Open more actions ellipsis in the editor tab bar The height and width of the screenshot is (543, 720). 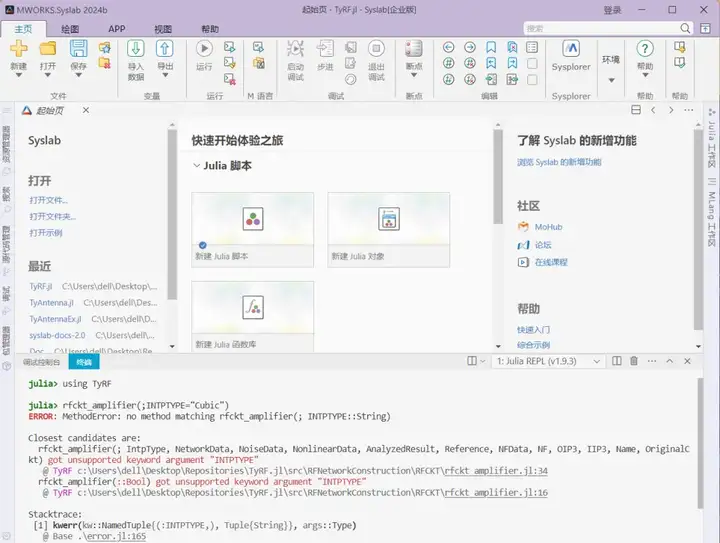tap(688, 110)
